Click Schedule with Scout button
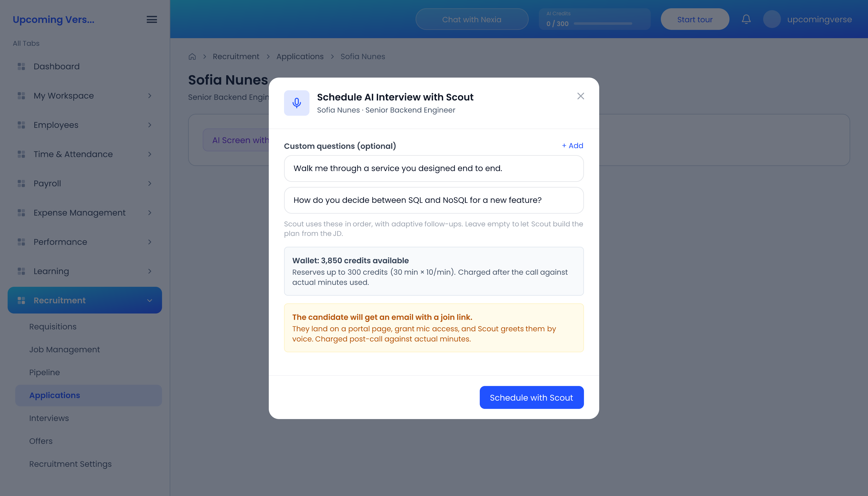Image resolution: width=868 pixels, height=496 pixels. 531,398
